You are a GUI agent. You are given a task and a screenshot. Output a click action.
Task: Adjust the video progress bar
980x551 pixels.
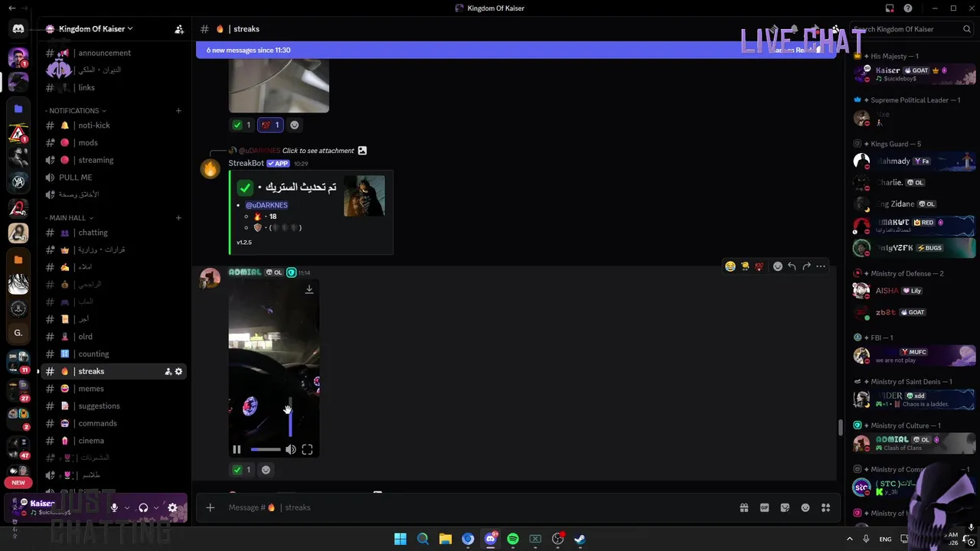tap(265, 450)
